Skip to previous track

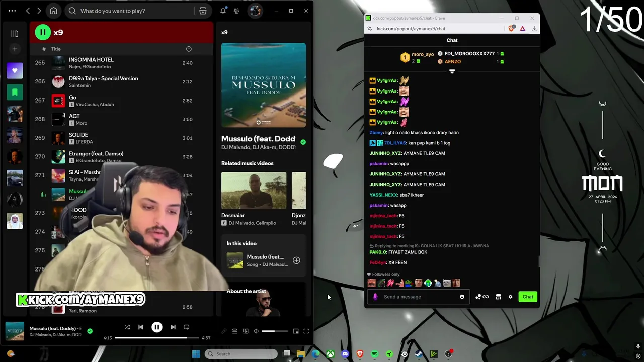(141, 327)
